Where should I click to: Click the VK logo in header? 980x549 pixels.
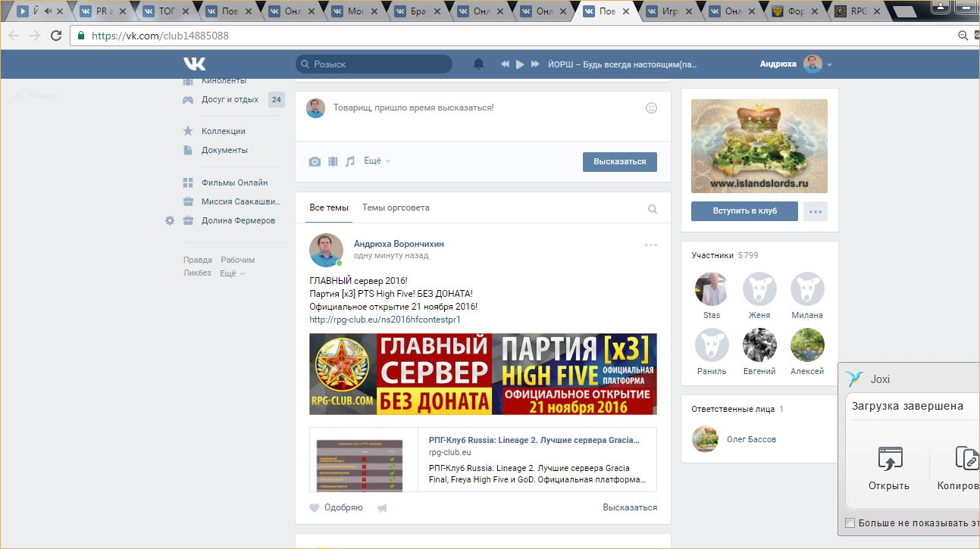(x=194, y=64)
